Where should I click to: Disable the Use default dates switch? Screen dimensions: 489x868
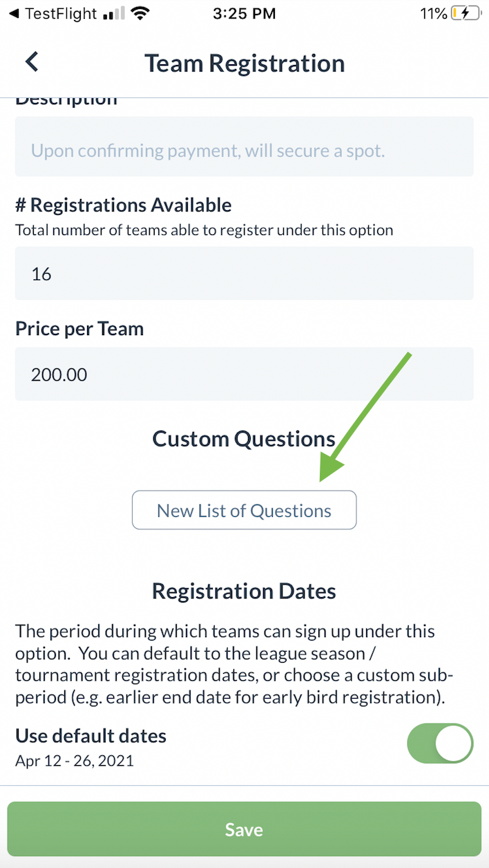point(440,744)
